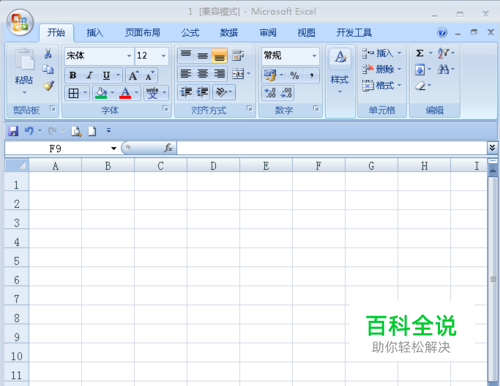The width and height of the screenshot is (500, 386).
Task: Increase indent
Action: pyautogui.click(x=202, y=92)
